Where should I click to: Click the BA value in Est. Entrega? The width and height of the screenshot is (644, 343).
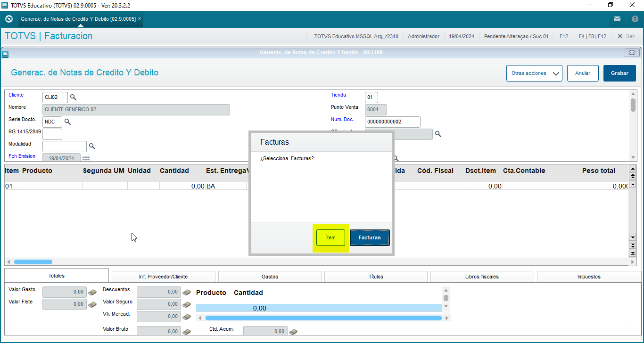(x=211, y=186)
